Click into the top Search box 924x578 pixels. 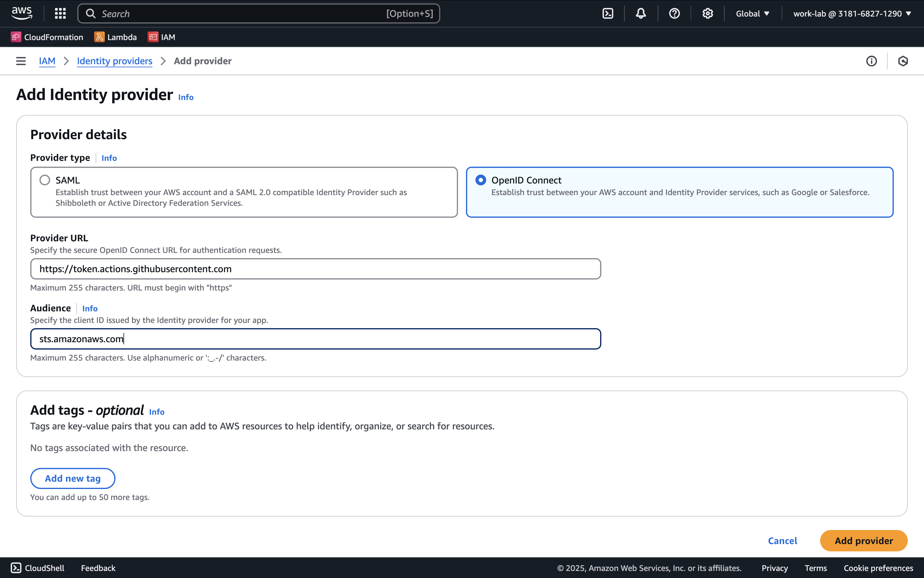pyautogui.click(x=258, y=13)
